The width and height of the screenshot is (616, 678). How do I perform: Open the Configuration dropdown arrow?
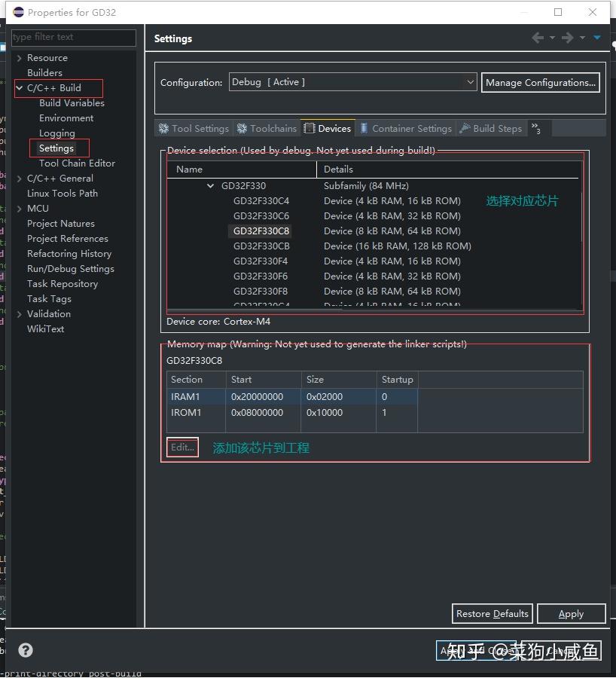coord(470,81)
